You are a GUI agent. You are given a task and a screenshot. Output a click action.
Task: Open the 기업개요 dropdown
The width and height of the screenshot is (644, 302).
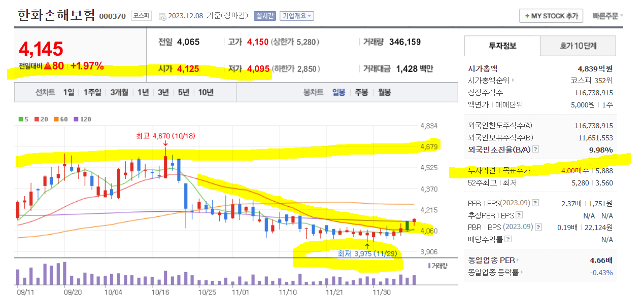click(297, 16)
